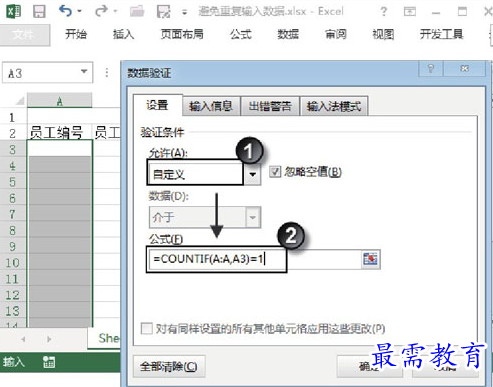Screen dimensions: 493x387
Task: Switch to the 输入信息 tab
Action: pos(211,106)
